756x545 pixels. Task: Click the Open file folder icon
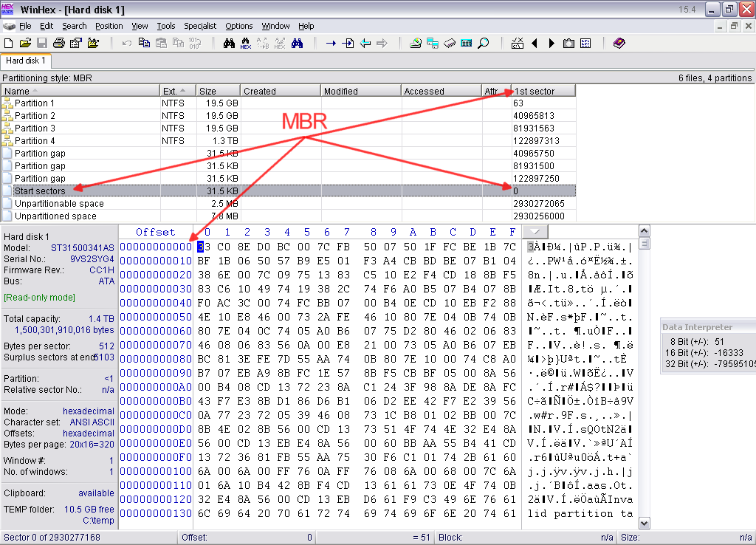26,44
